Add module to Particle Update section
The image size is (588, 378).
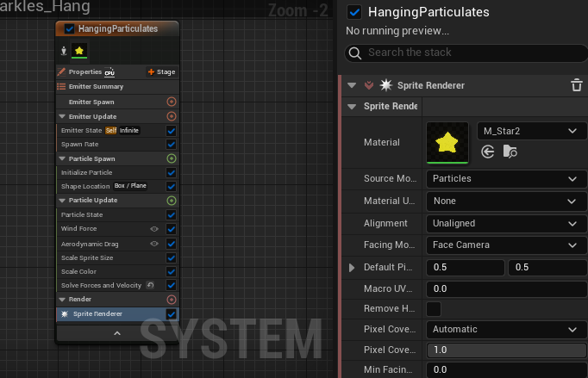click(171, 201)
